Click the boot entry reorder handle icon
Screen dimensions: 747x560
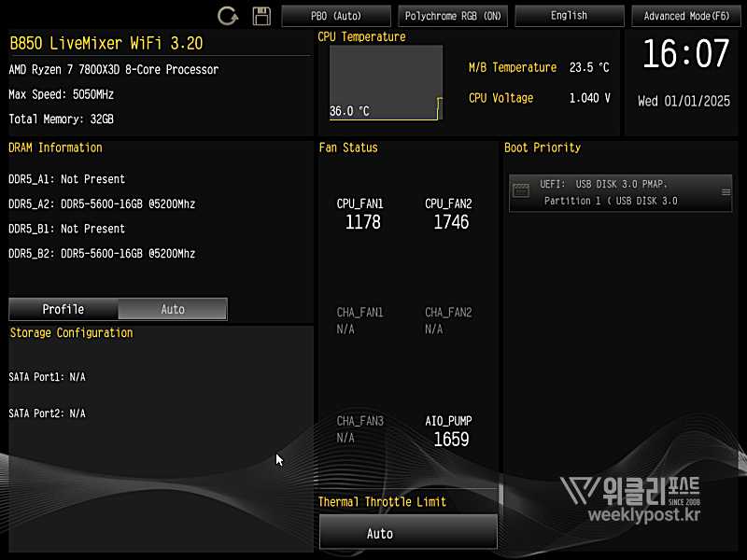tap(726, 192)
